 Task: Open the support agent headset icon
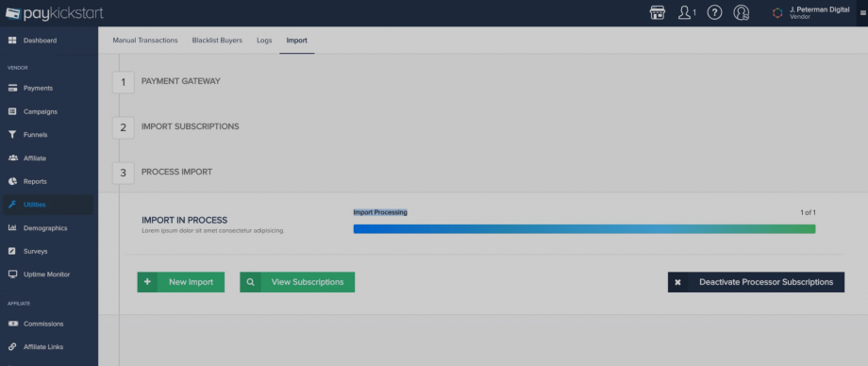(742, 13)
